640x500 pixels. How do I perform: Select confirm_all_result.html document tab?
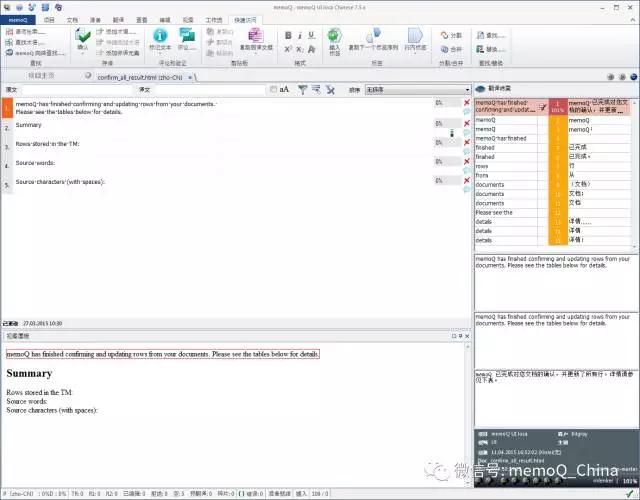pyautogui.click(x=140, y=77)
